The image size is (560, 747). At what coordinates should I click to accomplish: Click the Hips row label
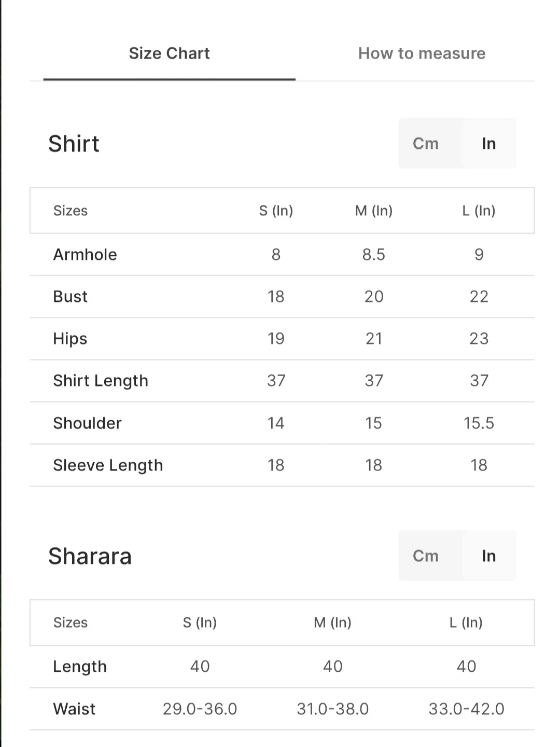click(70, 339)
